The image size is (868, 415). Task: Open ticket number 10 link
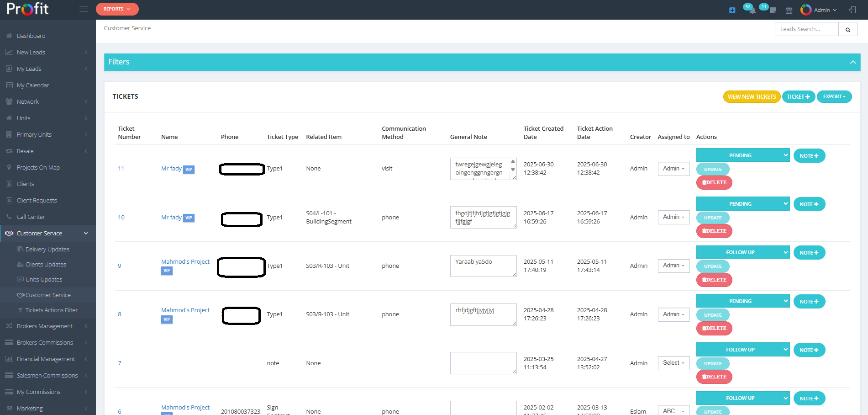tap(121, 217)
